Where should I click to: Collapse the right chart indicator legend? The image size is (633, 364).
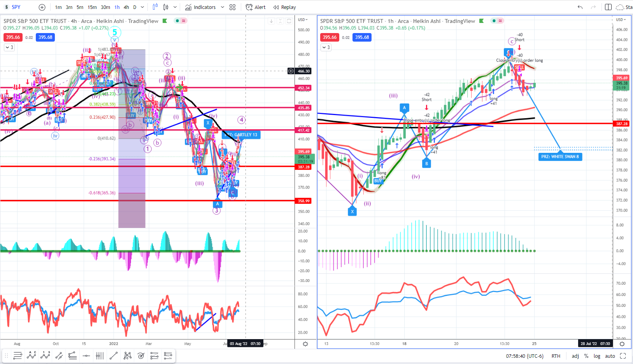[x=326, y=47]
